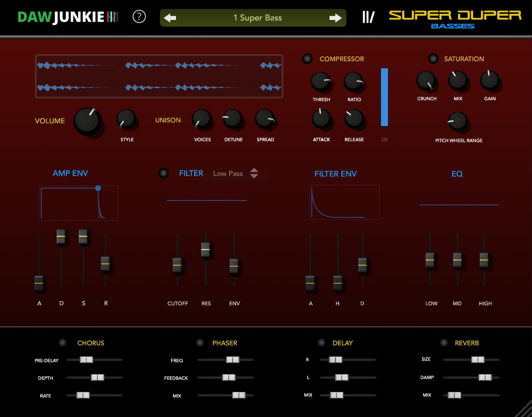
Task: Click the Amp Env A fader
Action: pos(39,283)
